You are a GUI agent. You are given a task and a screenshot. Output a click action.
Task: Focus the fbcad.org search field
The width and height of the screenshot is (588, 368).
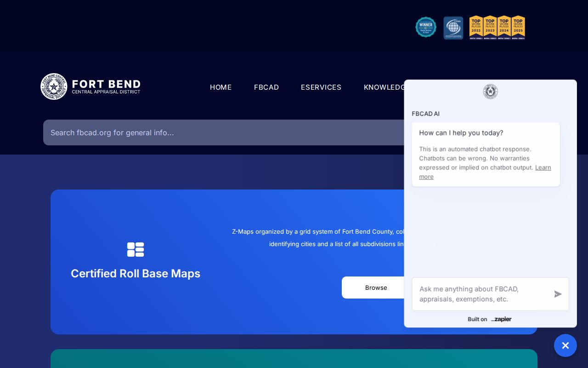[x=224, y=132]
